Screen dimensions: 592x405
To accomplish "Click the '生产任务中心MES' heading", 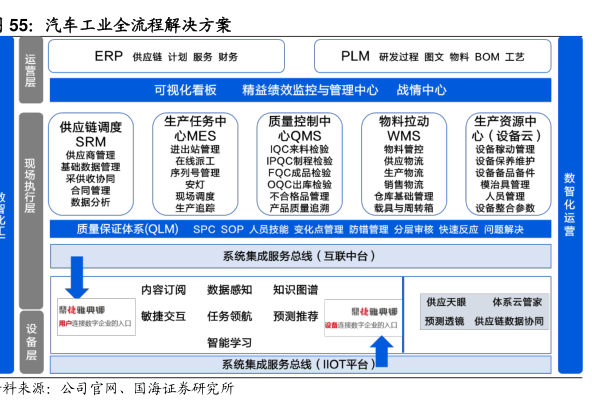I will 195,128.
